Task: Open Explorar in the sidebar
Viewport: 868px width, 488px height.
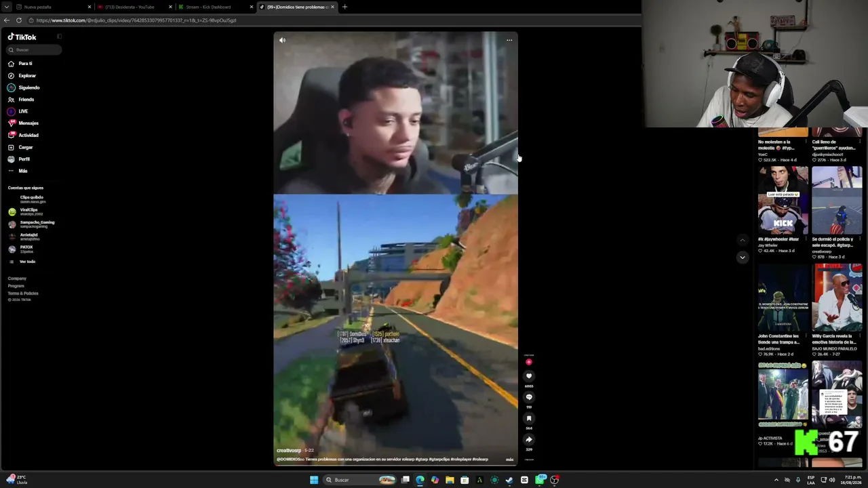Action: (x=22, y=76)
